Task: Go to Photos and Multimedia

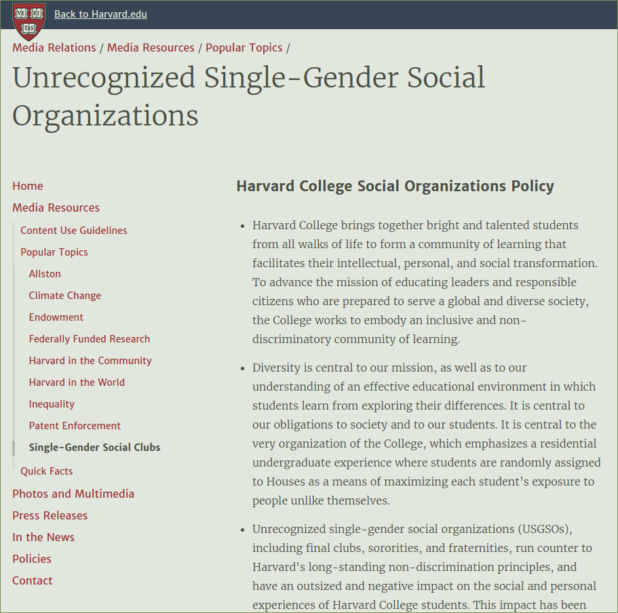Action: 73,494
